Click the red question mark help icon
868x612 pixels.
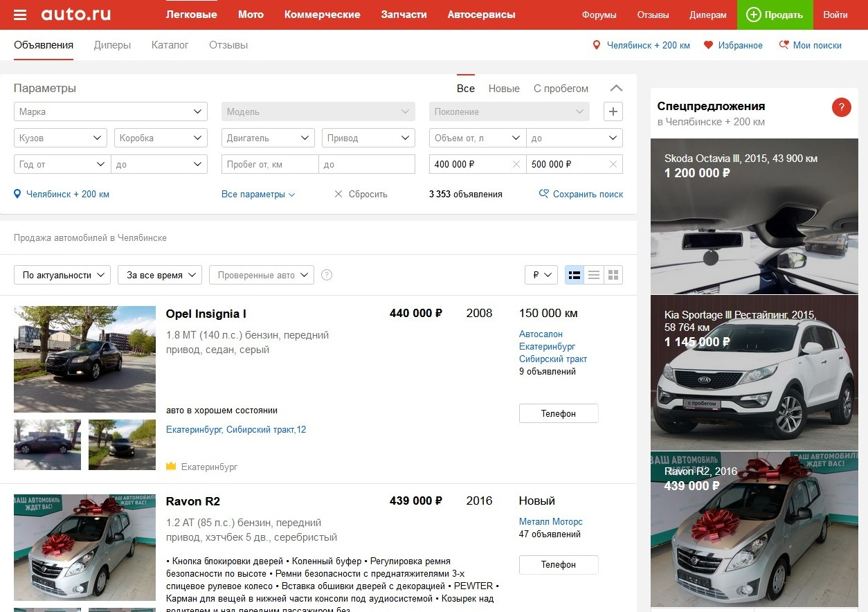[x=841, y=107]
